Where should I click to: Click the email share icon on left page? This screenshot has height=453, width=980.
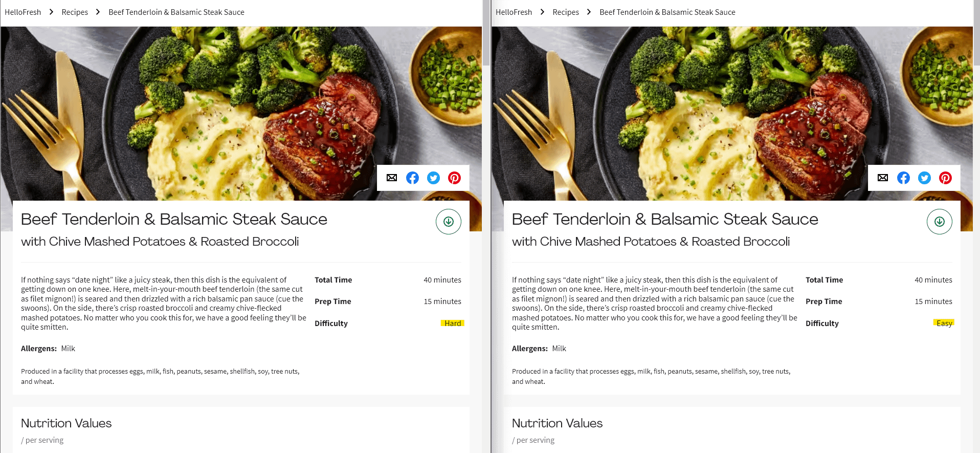coord(392,178)
